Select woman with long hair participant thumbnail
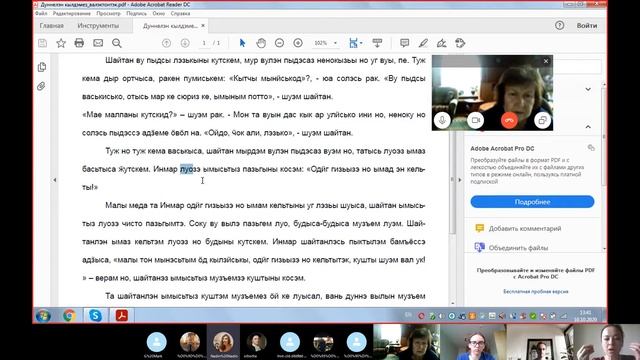The image size is (640, 360). coord(223,342)
